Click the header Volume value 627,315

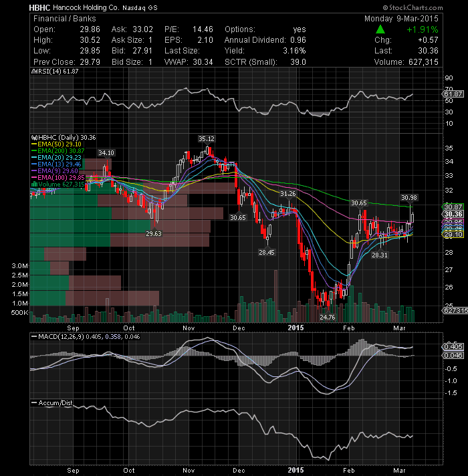[x=423, y=62]
